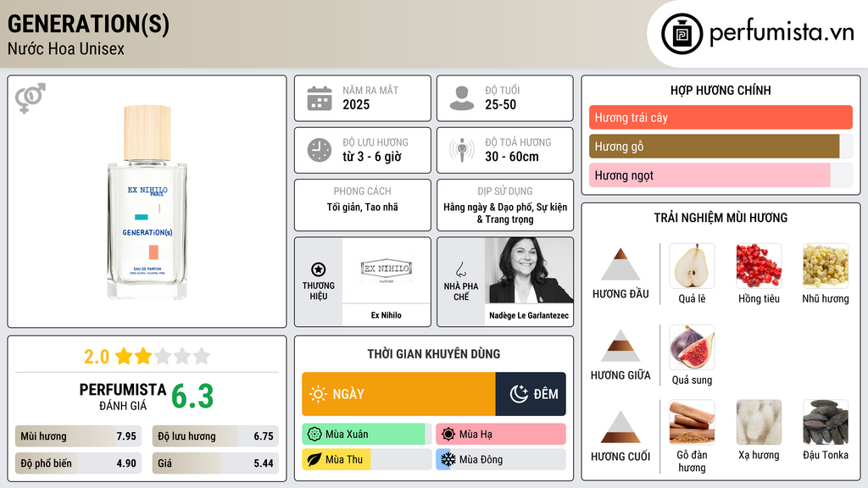Click the Hương gỗ accord bar
Image resolution: width=868 pixels, height=488 pixels.
pyautogui.click(x=721, y=146)
